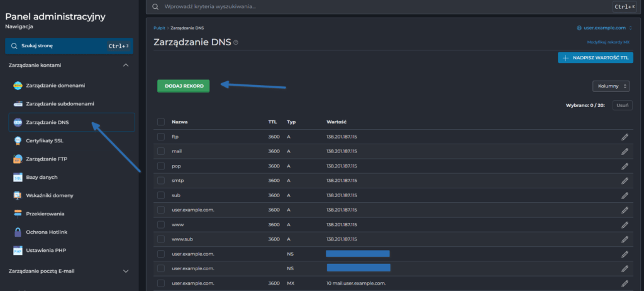
Task: Click the help icon beside Zarządzanie DNS title
Action: tap(236, 43)
